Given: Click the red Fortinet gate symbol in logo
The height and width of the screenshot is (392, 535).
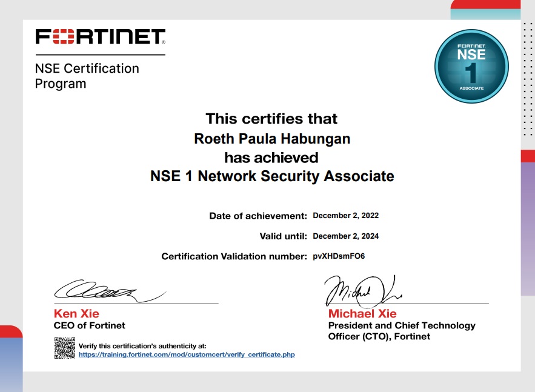Looking at the screenshot, I should [x=64, y=35].
